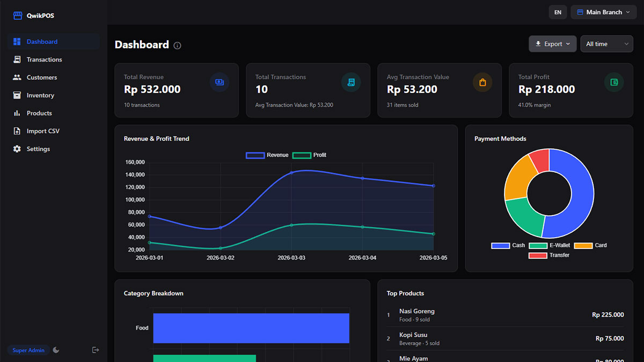Click the 31 items sold text
This screenshot has height=362, width=644.
click(402, 105)
